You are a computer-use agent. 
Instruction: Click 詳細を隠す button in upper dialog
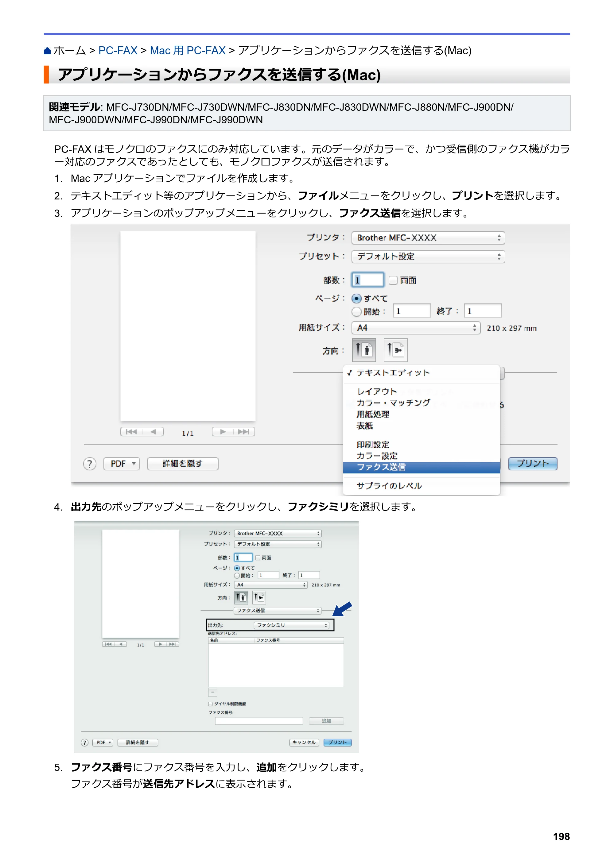tap(183, 464)
